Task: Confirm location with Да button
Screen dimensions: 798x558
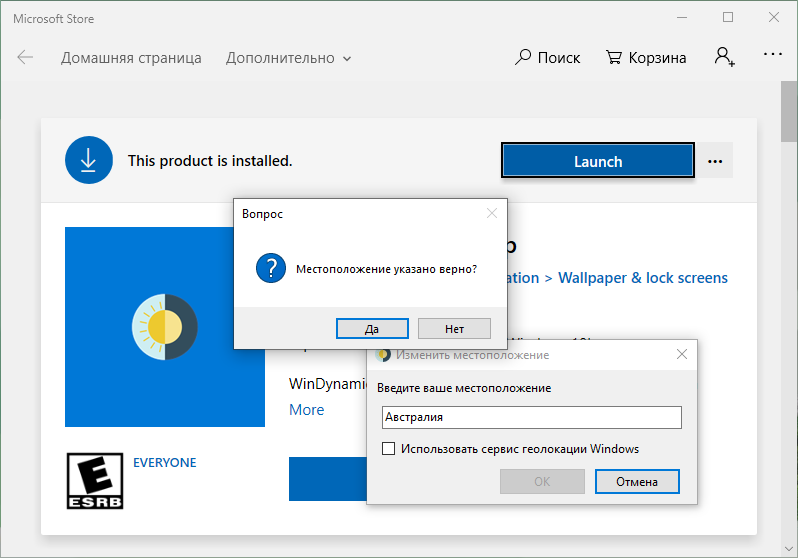Action: (372, 328)
